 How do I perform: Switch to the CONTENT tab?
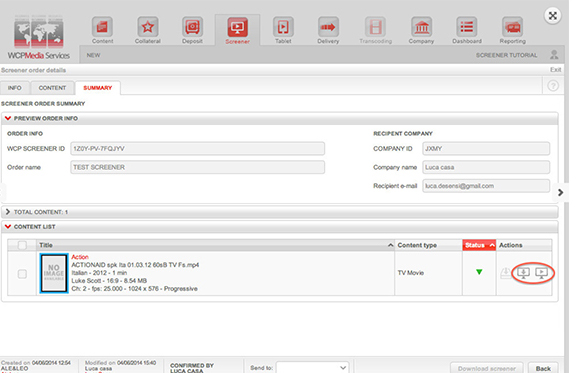coord(52,88)
